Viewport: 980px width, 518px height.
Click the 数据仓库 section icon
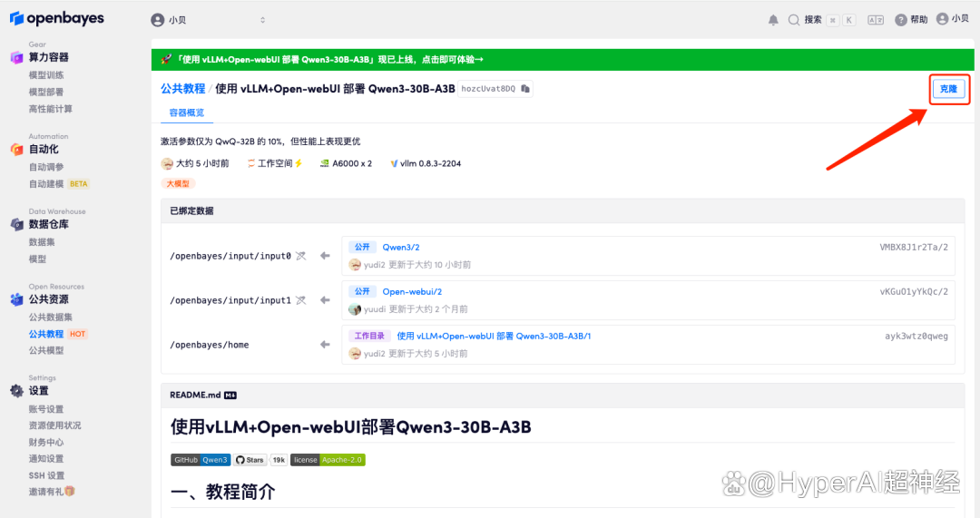coord(17,224)
